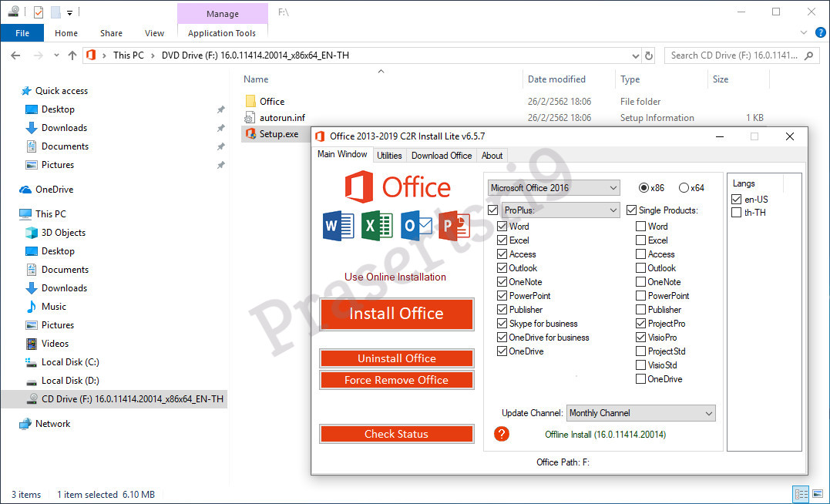Uncheck the VisioPro single product

[640, 338]
